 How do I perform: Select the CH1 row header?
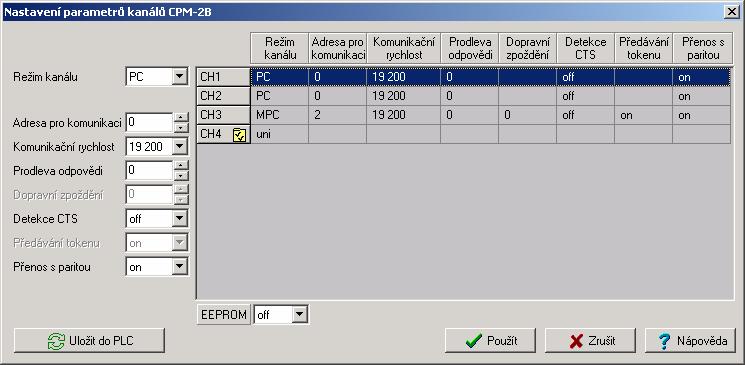(x=223, y=77)
